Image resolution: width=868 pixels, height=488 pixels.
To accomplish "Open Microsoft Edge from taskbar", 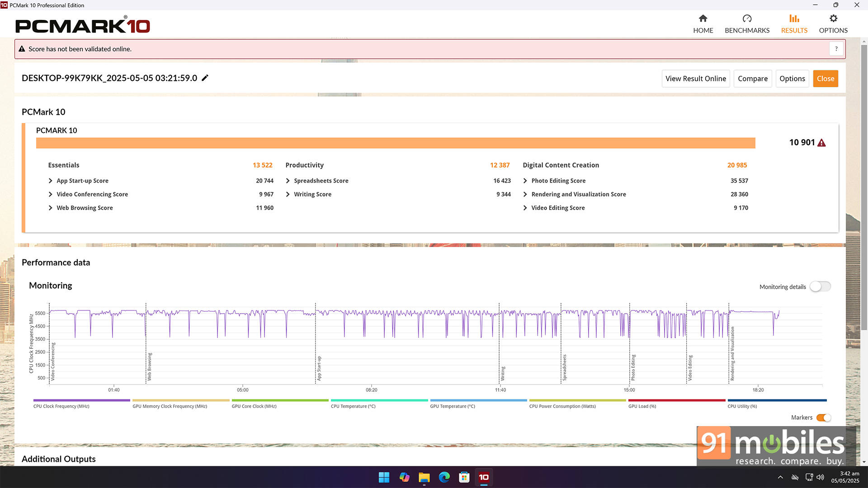I will tap(444, 477).
